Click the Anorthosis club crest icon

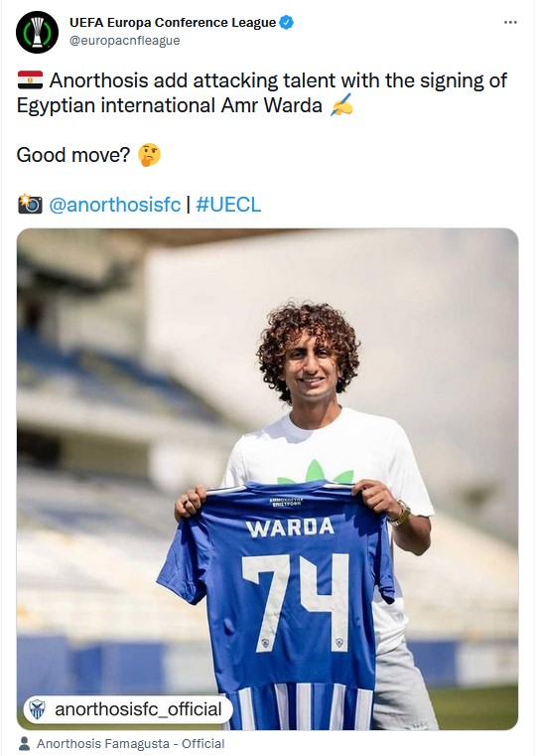click(37, 709)
